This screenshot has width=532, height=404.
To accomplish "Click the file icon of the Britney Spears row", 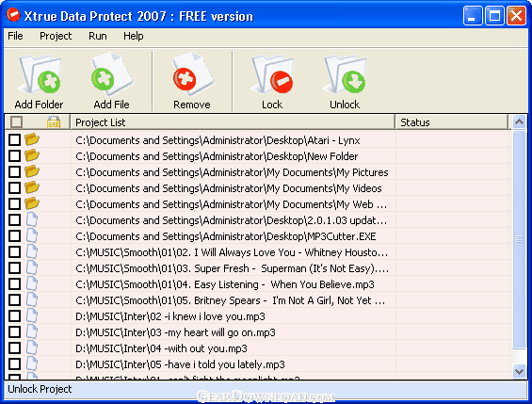I will pyautogui.click(x=32, y=299).
